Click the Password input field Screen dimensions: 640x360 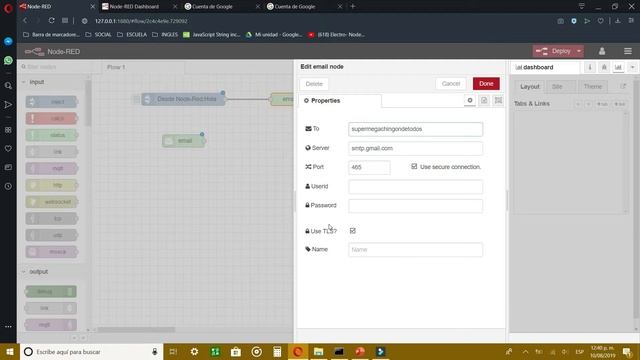click(416, 206)
